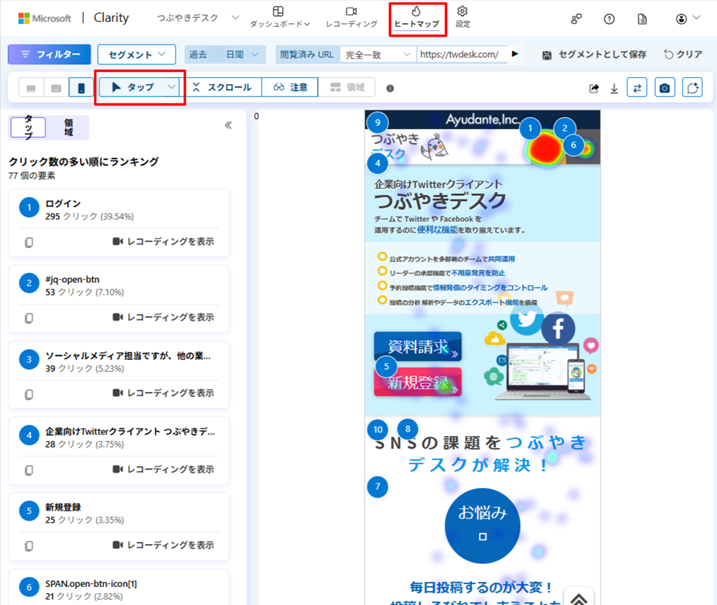Collapse the side panel with double chevron
Image resolution: width=717 pixels, height=605 pixels.
228,125
